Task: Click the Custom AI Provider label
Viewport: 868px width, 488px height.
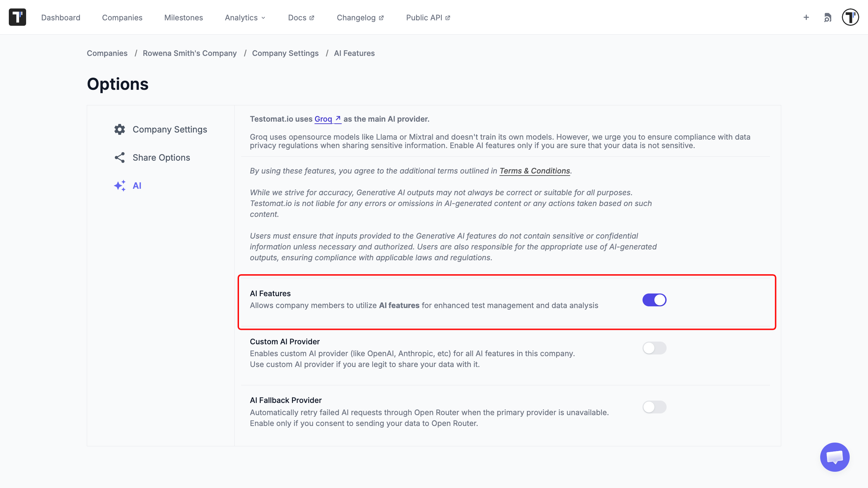Action: pyautogui.click(x=285, y=342)
